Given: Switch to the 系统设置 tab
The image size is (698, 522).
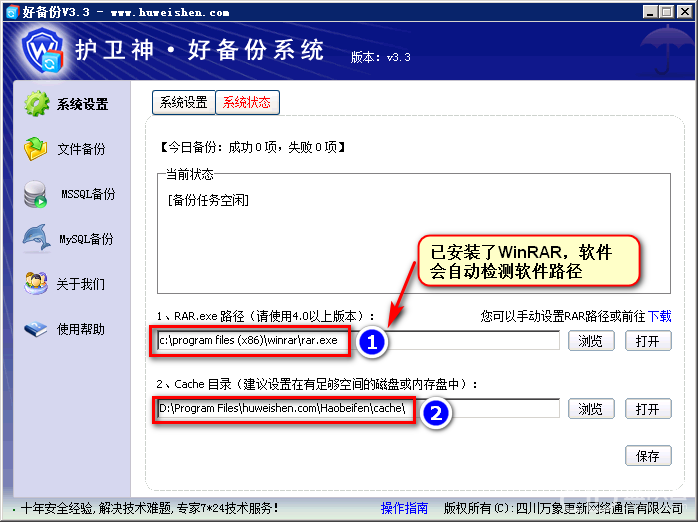Looking at the screenshot, I should [183, 102].
